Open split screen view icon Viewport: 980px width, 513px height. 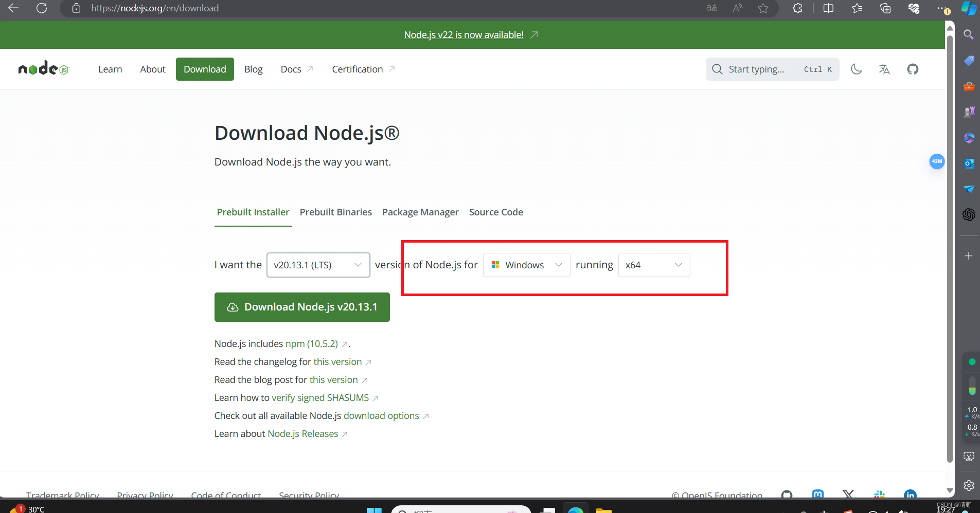point(828,8)
